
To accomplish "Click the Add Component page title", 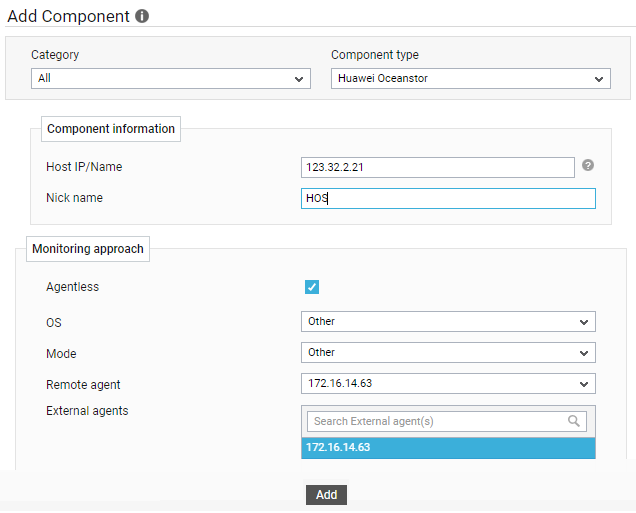I will 69,16.
